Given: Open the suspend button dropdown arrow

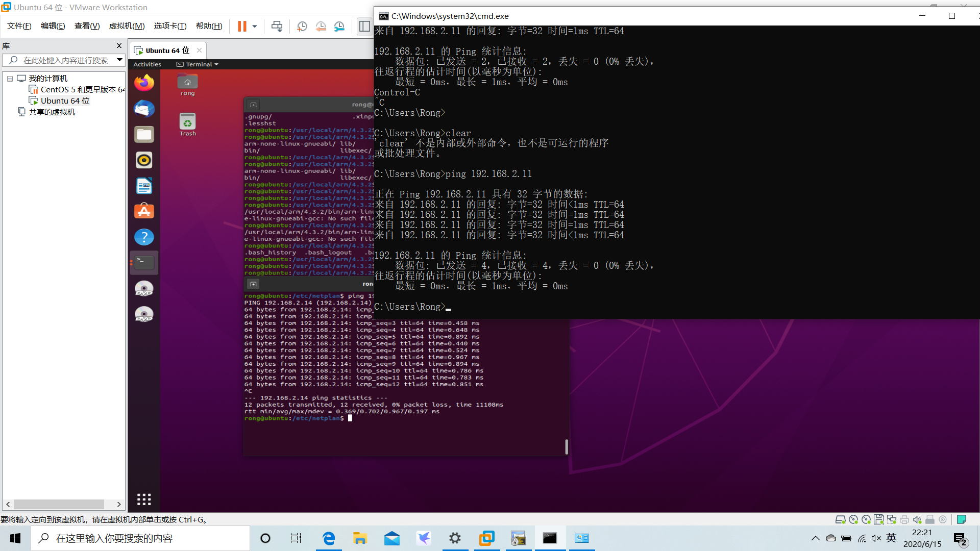Looking at the screenshot, I should pyautogui.click(x=254, y=26).
